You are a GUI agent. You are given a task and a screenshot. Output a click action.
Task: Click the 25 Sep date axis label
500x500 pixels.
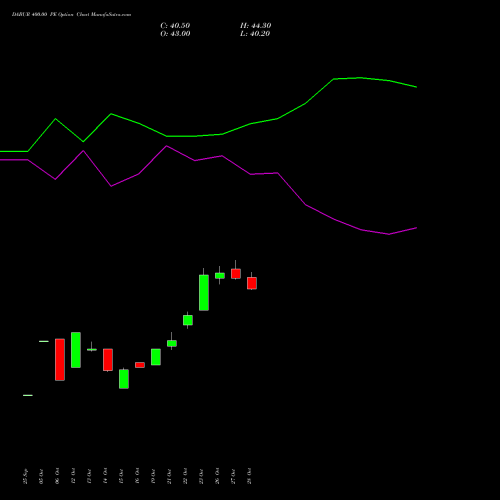tap(25, 476)
